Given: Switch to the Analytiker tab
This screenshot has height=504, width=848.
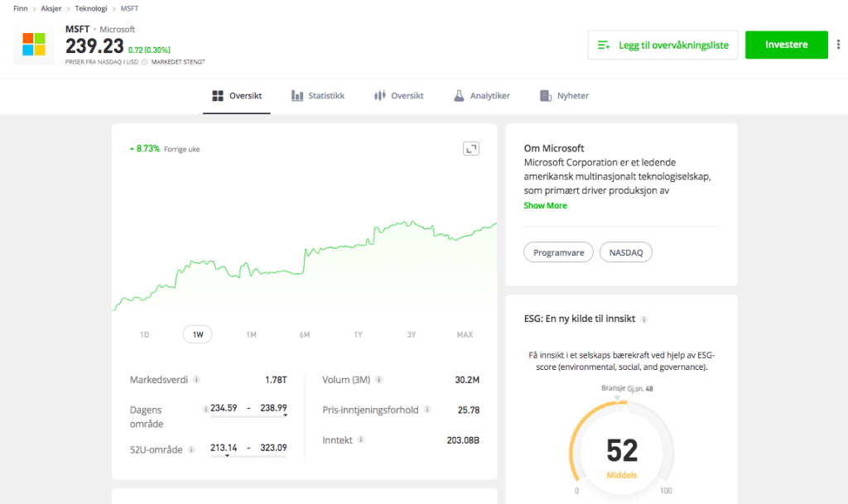Looking at the screenshot, I should 481,96.
